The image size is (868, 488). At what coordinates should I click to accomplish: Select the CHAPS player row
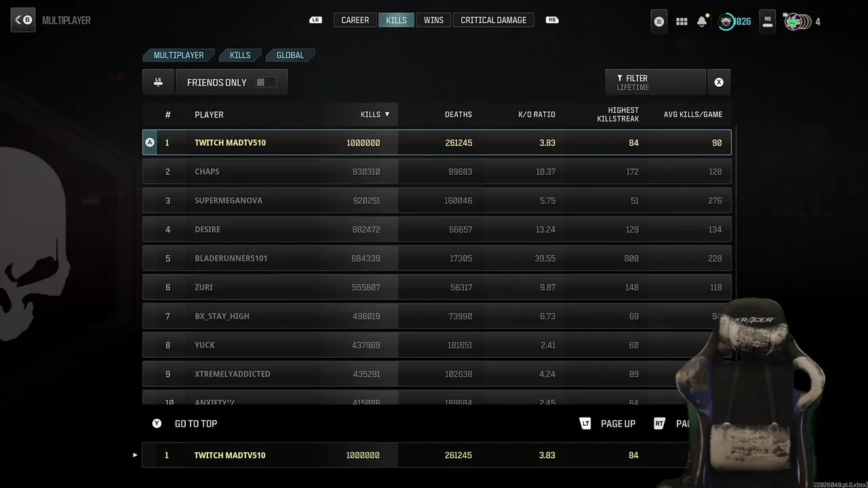coord(437,171)
